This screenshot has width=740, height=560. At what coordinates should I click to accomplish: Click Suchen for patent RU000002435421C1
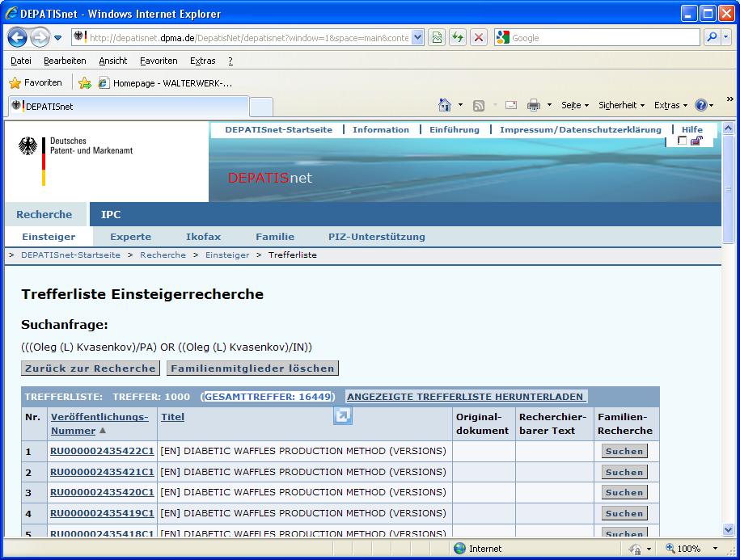pos(624,472)
